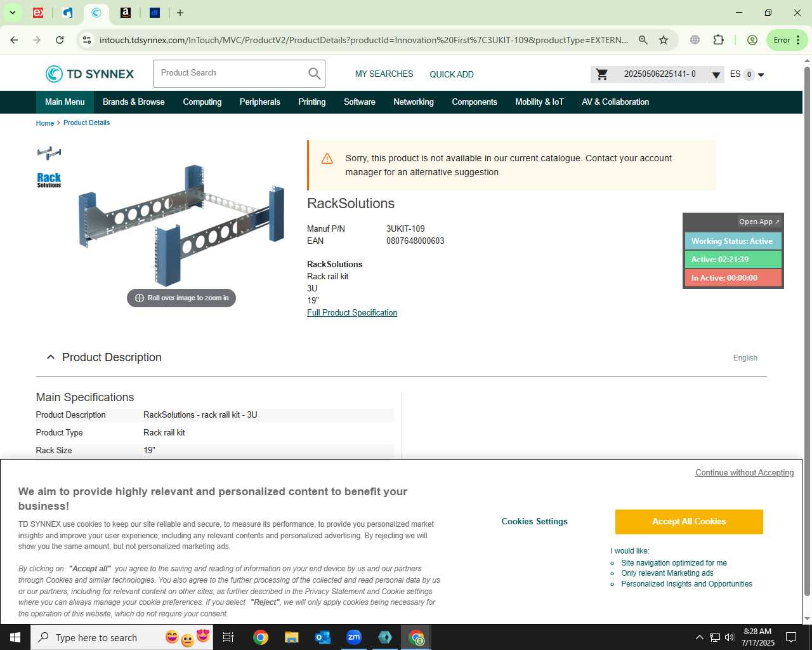This screenshot has width=812, height=650.
Task: Open AV & Collaboration menu
Action: (x=615, y=102)
